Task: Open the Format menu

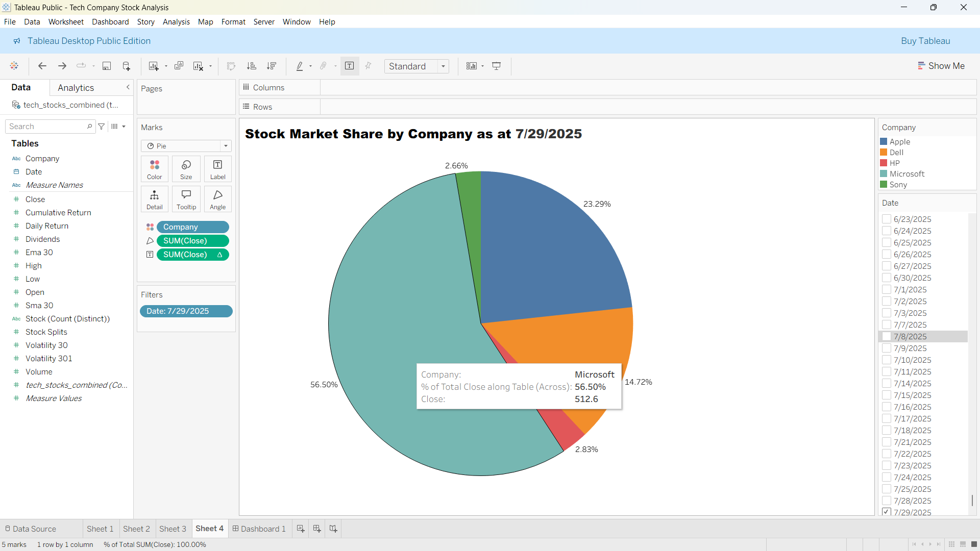Action: pos(233,21)
